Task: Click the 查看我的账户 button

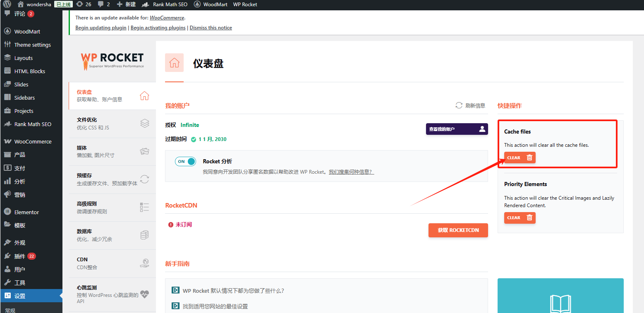Action: pos(457,129)
